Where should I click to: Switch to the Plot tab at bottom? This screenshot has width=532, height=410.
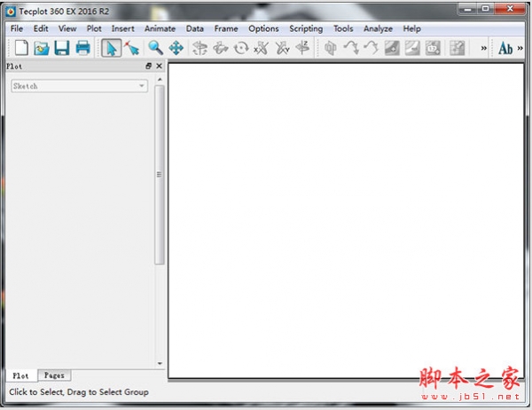click(x=20, y=375)
